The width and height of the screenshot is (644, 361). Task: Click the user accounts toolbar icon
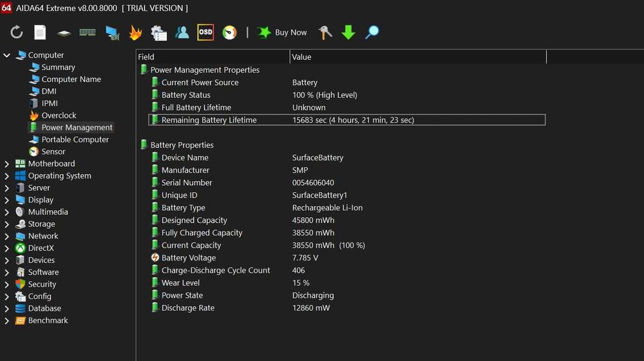coord(182,32)
